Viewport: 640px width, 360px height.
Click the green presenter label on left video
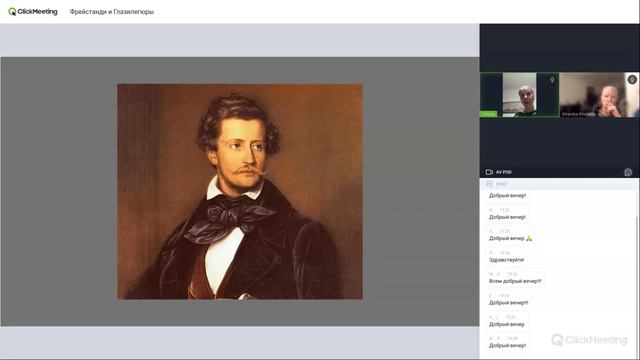point(489,114)
